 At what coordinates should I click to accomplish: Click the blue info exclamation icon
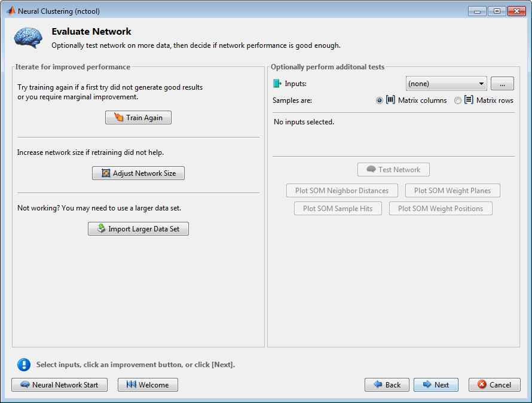(x=24, y=365)
